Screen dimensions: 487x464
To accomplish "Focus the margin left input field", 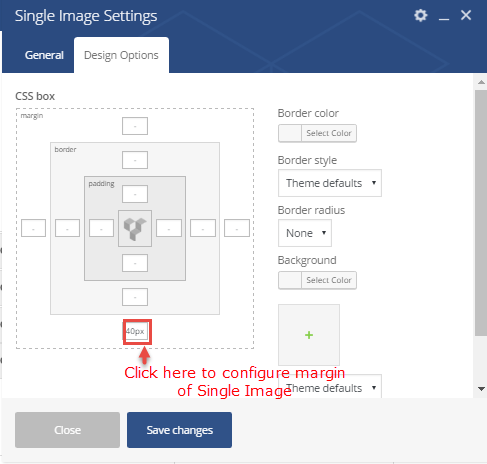I will click(x=33, y=228).
